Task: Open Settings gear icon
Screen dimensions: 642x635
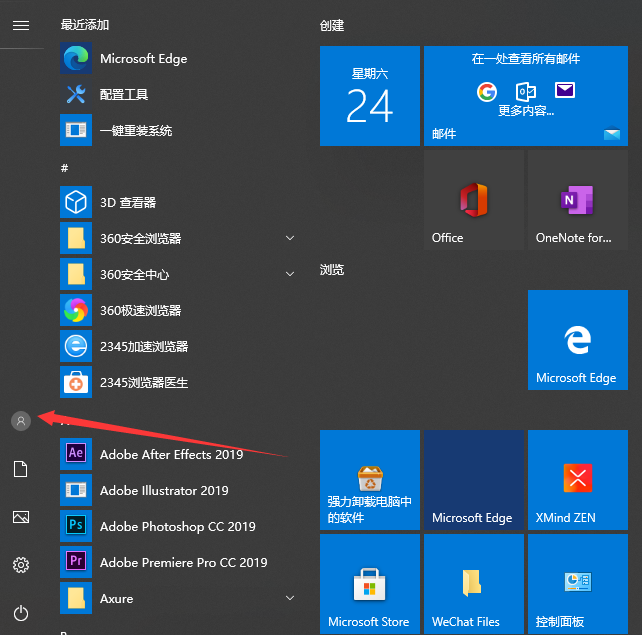Action: pos(20,565)
